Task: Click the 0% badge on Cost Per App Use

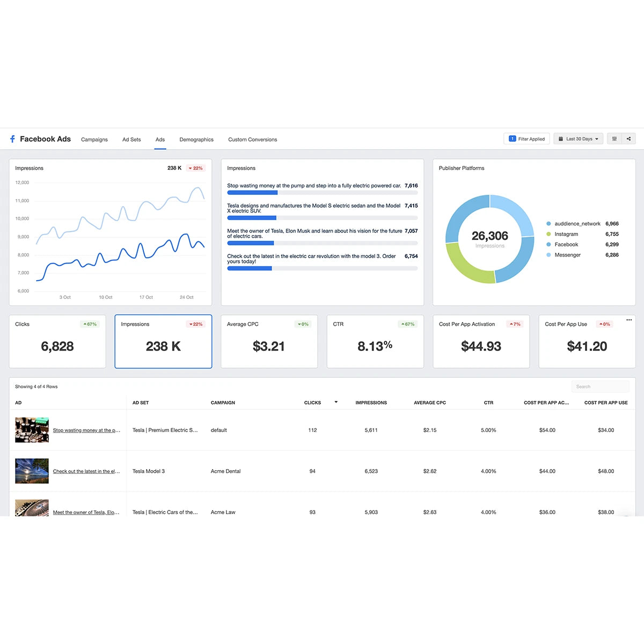Action: tap(605, 324)
